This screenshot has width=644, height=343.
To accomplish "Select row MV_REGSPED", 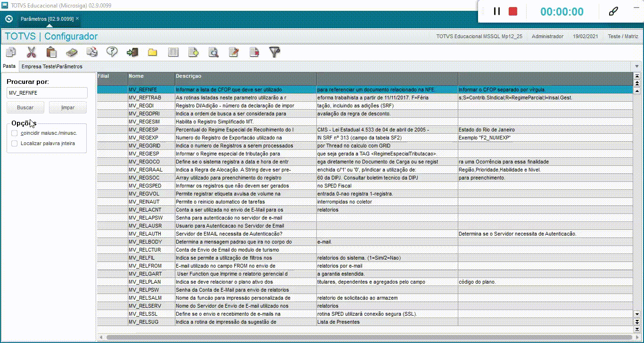I will coord(365,186).
